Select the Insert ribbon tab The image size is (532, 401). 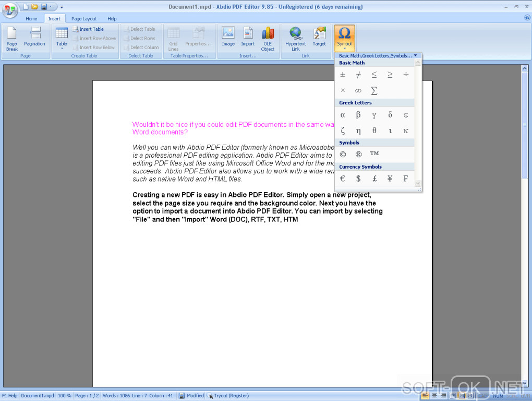tap(54, 19)
